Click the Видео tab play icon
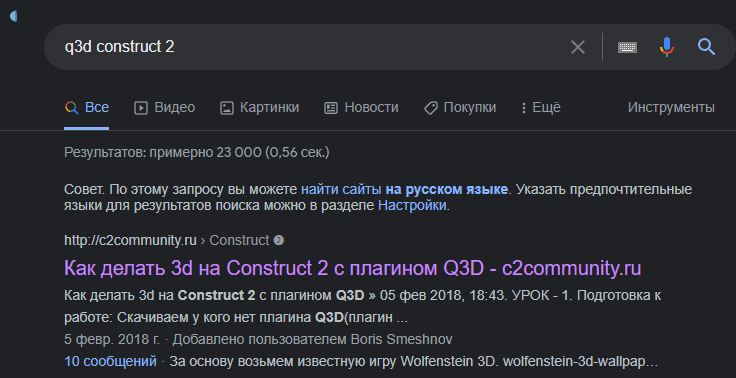The image size is (736, 378). click(141, 108)
